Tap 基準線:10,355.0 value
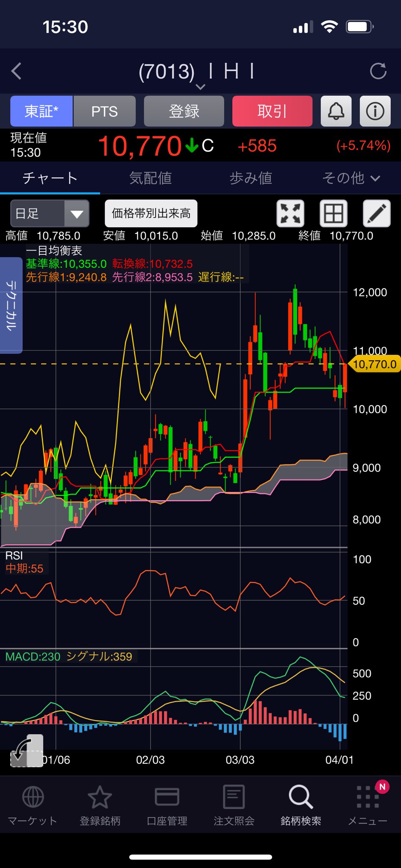401x868 pixels. coord(66,264)
